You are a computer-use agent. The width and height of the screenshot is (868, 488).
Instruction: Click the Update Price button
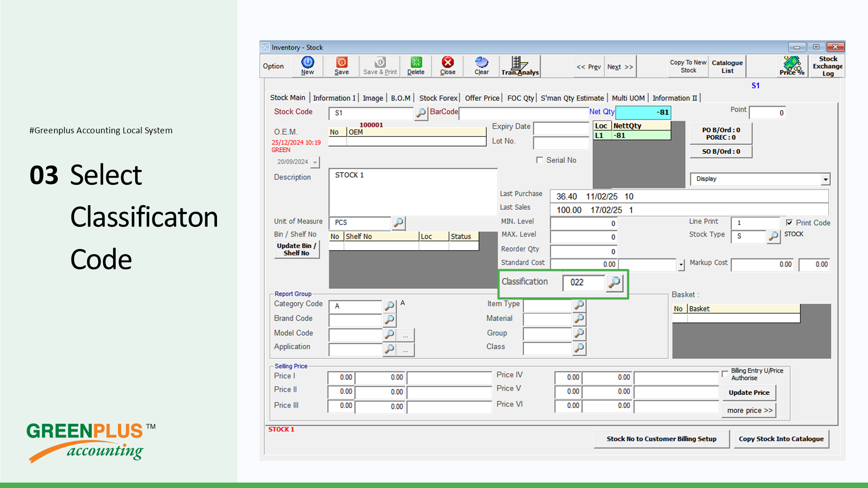749,393
